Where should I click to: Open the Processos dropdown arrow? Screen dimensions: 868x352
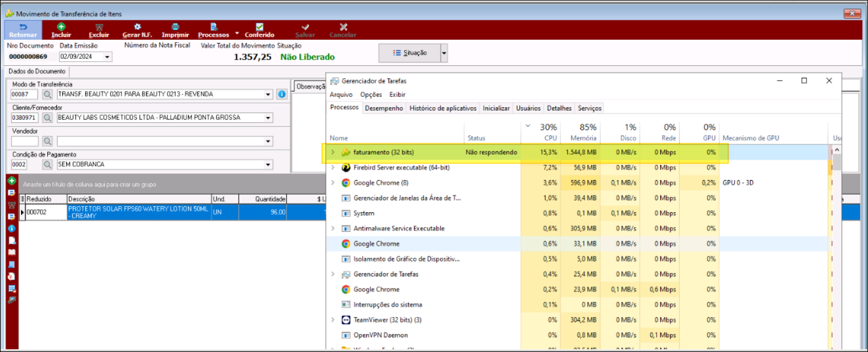pos(237,34)
